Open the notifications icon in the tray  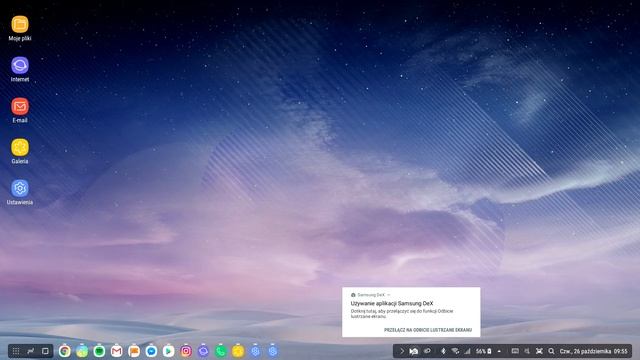click(x=414, y=351)
